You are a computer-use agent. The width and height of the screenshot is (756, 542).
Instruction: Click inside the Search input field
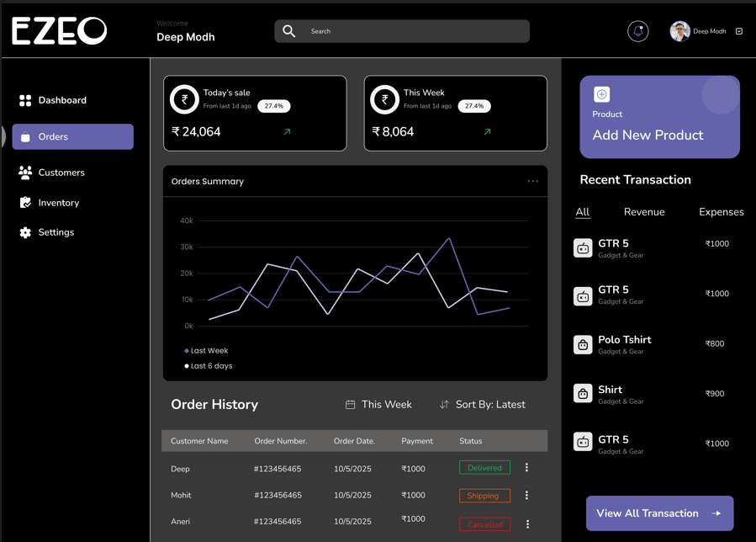tap(412, 31)
